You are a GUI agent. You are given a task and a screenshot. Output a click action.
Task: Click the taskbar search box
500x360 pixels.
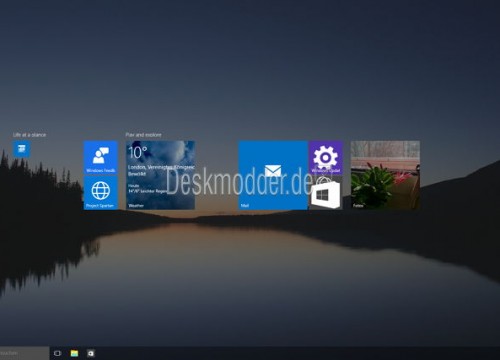pyautogui.click(x=24, y=353)
